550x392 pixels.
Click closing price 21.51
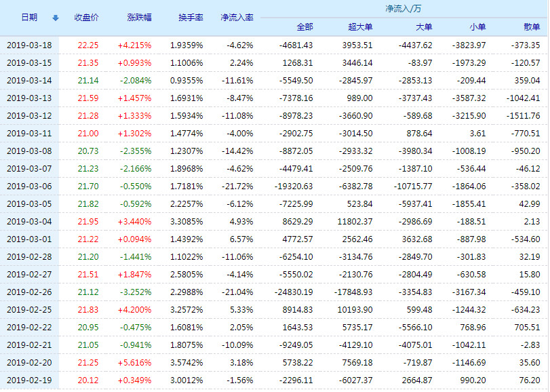pos(88,274)
